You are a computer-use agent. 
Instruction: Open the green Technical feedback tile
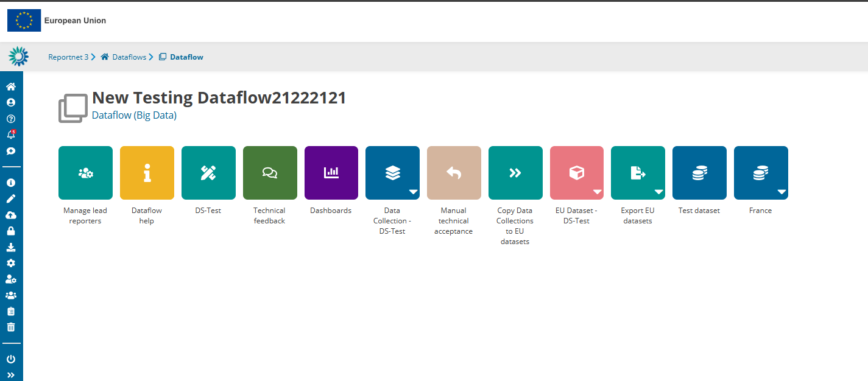[x=270, y=173]
